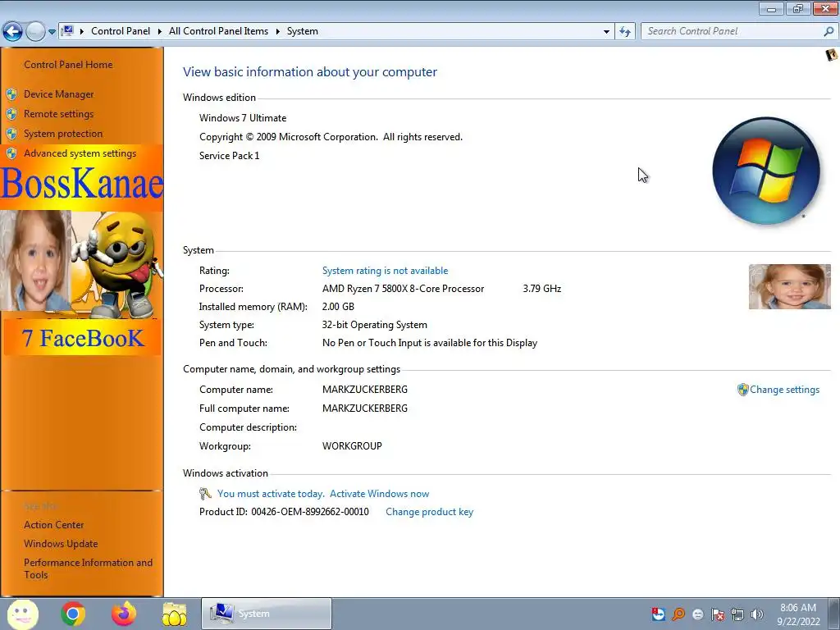Open Device Manager link

(x=58, y=94)
